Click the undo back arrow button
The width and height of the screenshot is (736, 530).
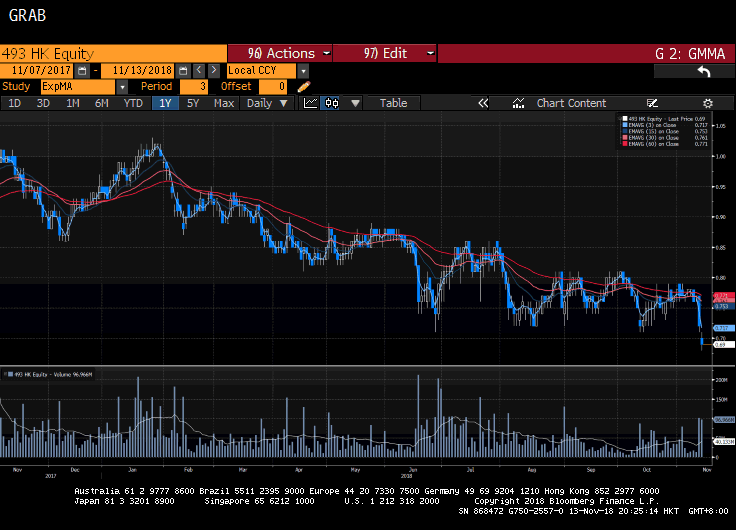coord(704,71)
